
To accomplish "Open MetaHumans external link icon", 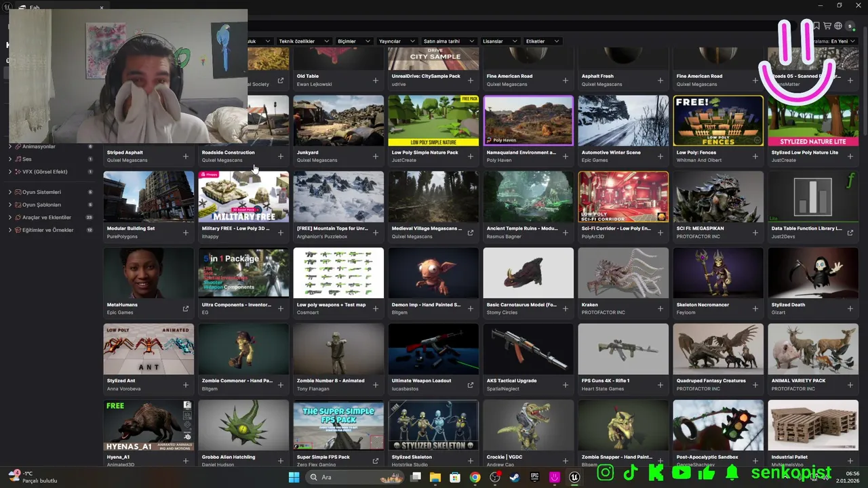I will click(186, 308).
